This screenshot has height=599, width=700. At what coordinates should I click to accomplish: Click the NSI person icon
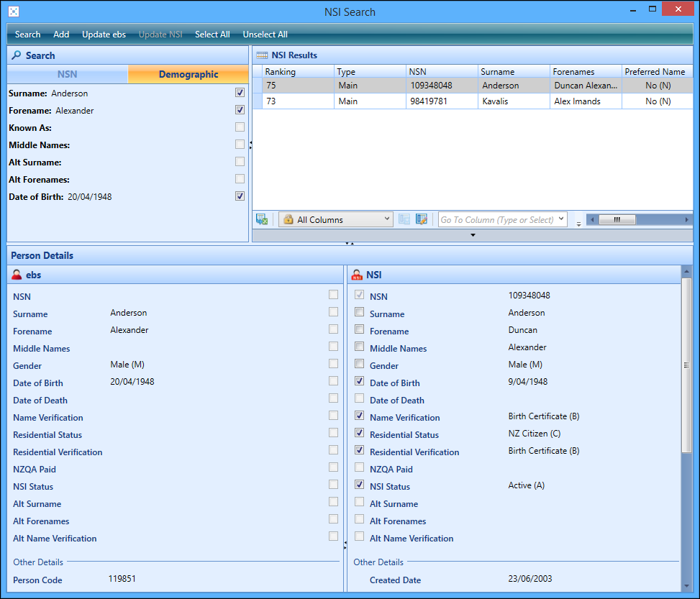click(x=357, y=275)
